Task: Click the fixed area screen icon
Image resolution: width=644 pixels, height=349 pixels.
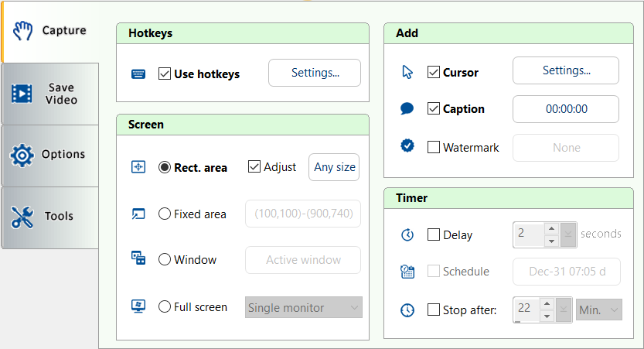Action: pyautogui.click(x=138, y=214)
